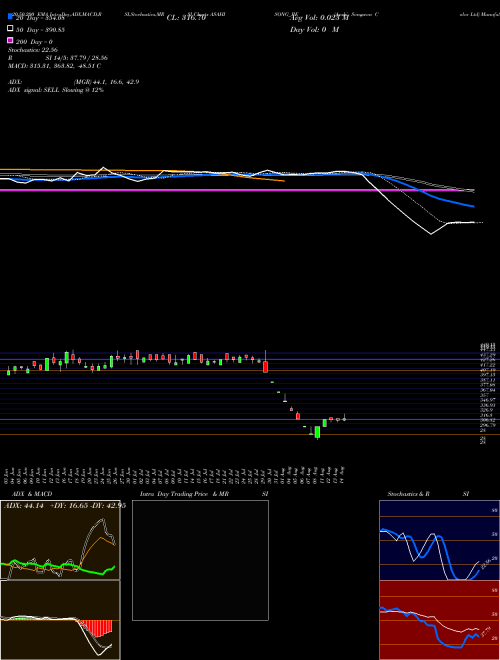Click the empty intraday trading price panel
This screenshot has width=500, height=660.
coord(200,560)
